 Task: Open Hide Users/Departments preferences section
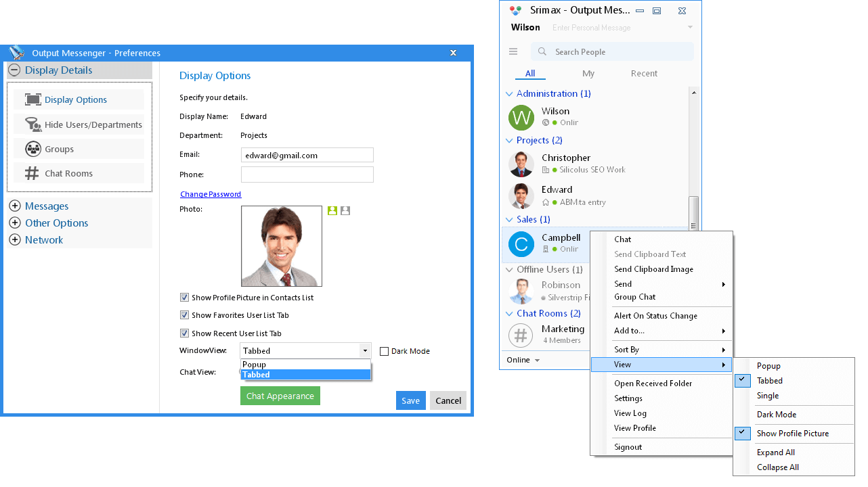(x=79, y=124)
